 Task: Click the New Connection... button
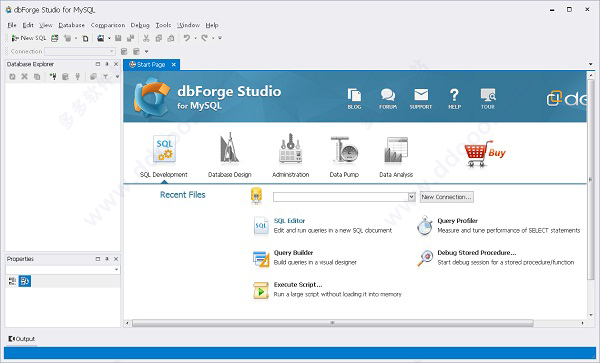(x=447, y=197)
